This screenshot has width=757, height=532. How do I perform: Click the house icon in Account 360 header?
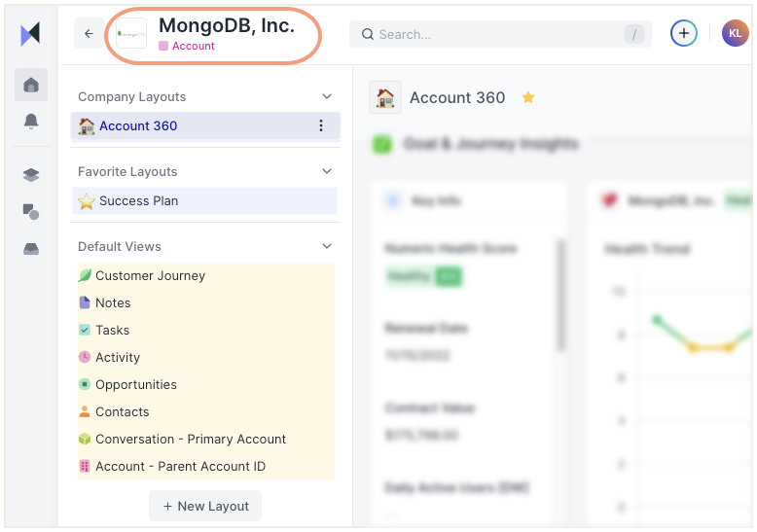(x=385, y=97)
